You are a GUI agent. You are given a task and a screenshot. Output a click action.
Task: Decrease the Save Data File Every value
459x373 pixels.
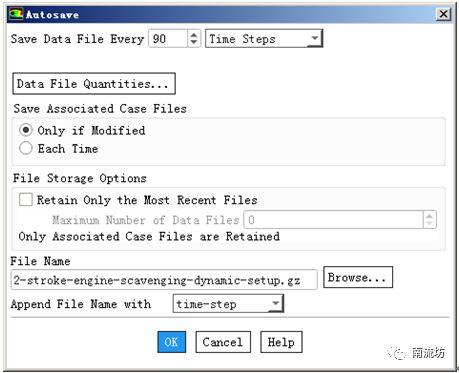(194, 43)
